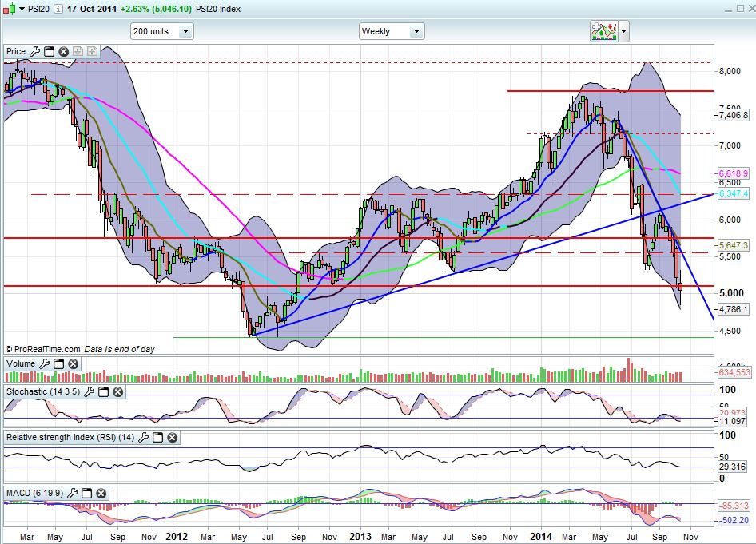Open the PSI20 instrument info icon
The width and height of the screenshot is (756, 544).
click(x=58, y=9)
